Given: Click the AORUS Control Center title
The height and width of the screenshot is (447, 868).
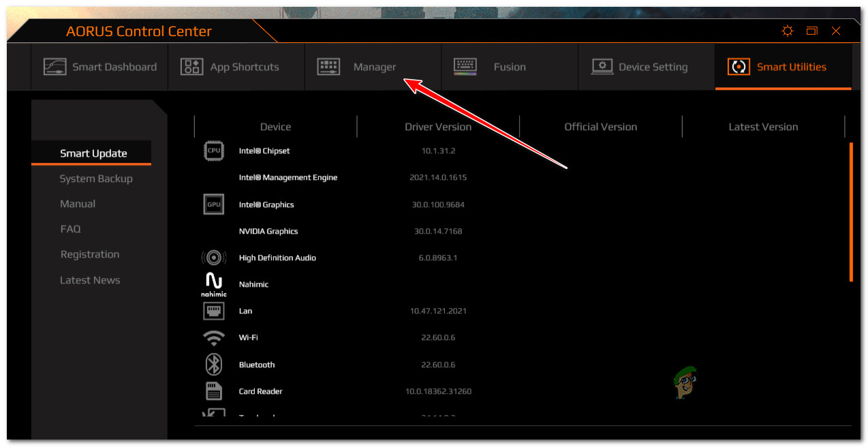Looking at the screenshot, I should [x=139, y=31].
